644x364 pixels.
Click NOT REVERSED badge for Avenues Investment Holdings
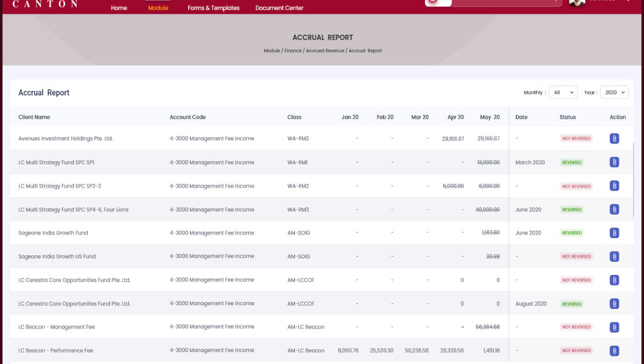(x=576, y=138)
